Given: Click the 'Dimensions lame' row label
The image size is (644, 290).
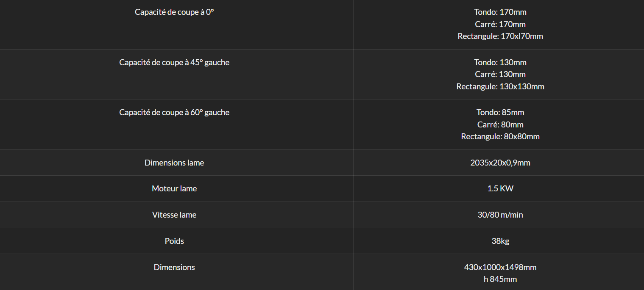Looking at the screenshot, I should (174, 163).
